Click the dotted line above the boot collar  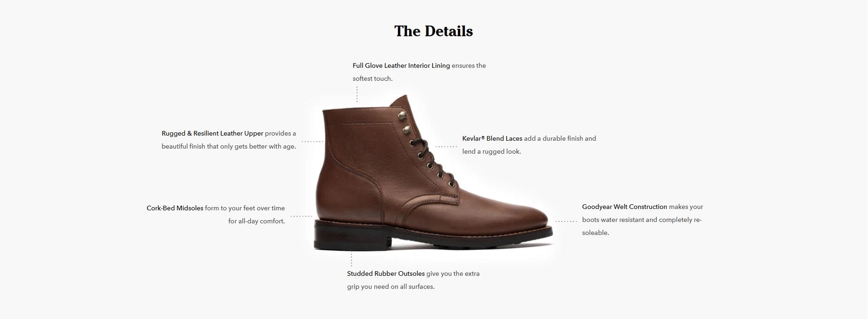coord(357,94)
